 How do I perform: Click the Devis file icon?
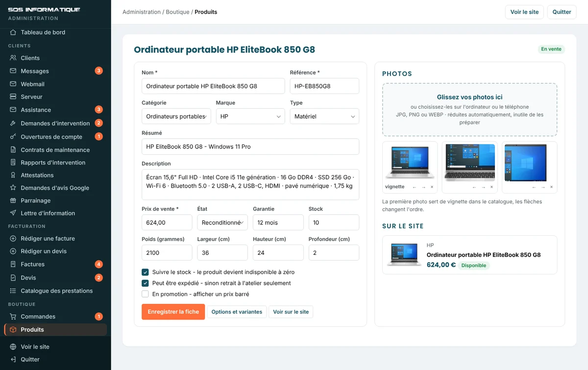13,278
